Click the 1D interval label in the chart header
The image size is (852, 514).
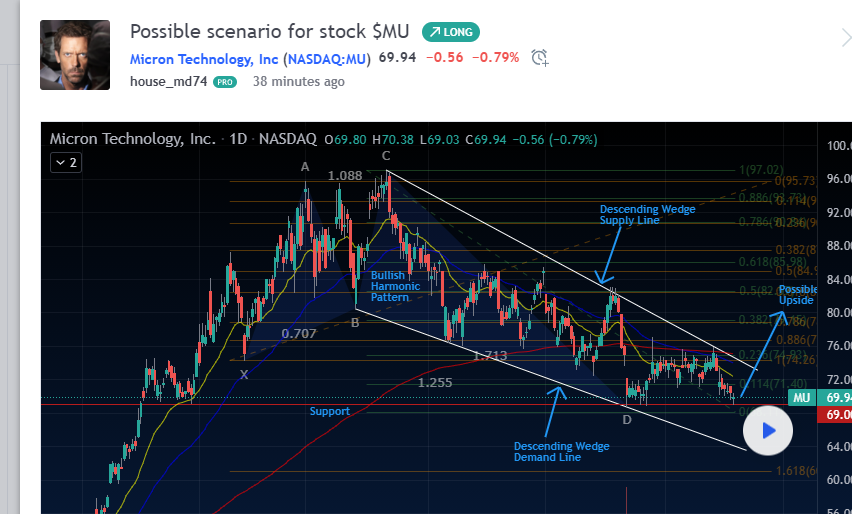tap(238, 139)
